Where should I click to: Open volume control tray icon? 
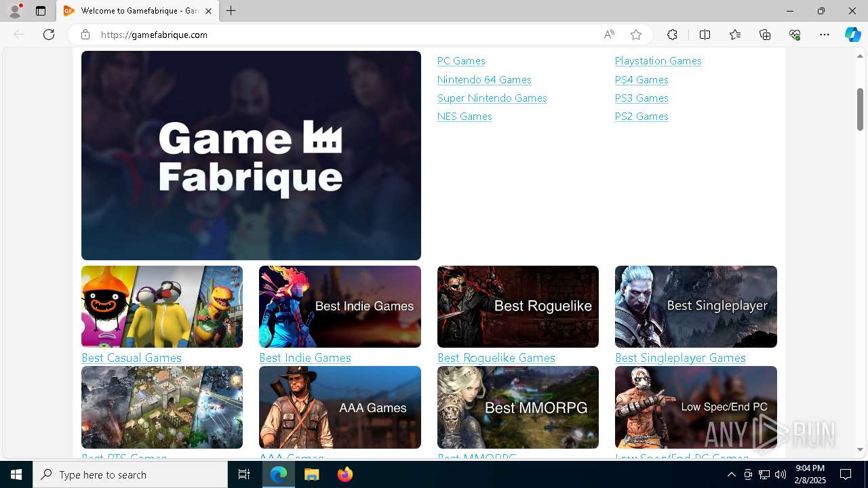coord(780,474)
